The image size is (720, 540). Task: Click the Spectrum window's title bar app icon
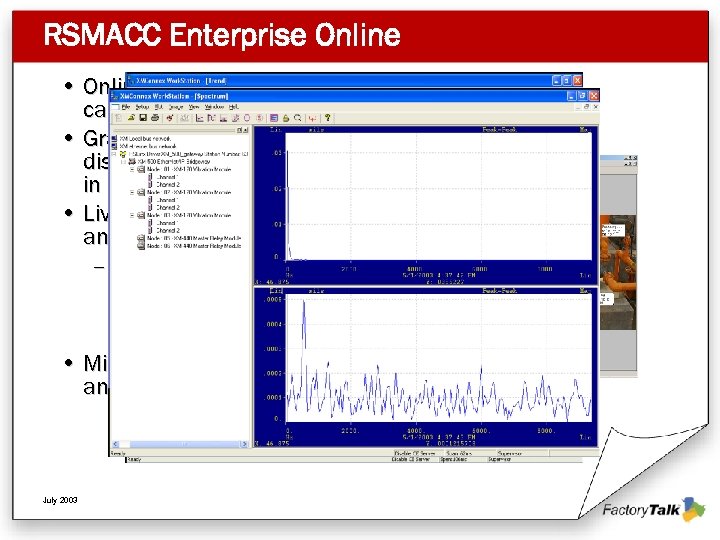(x=115, y=96)
